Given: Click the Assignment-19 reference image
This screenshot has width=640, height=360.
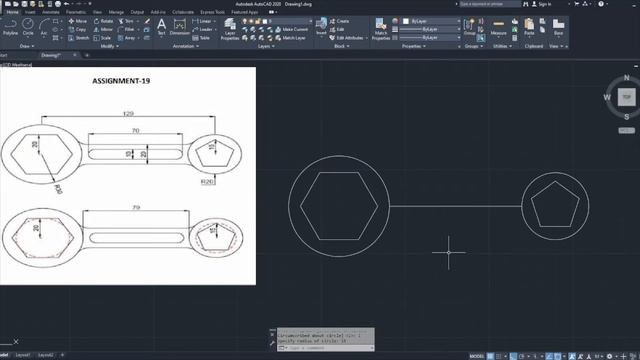Looking at the screenshot, I should click(128, 176).
